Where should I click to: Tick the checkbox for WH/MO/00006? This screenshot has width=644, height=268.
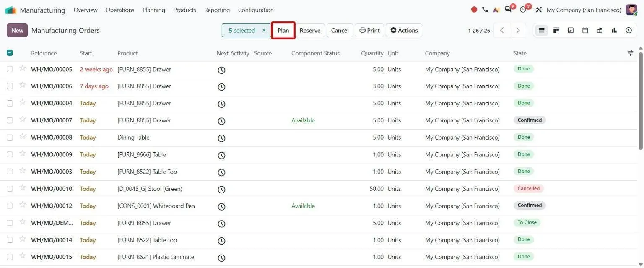(x=10, y=86)
